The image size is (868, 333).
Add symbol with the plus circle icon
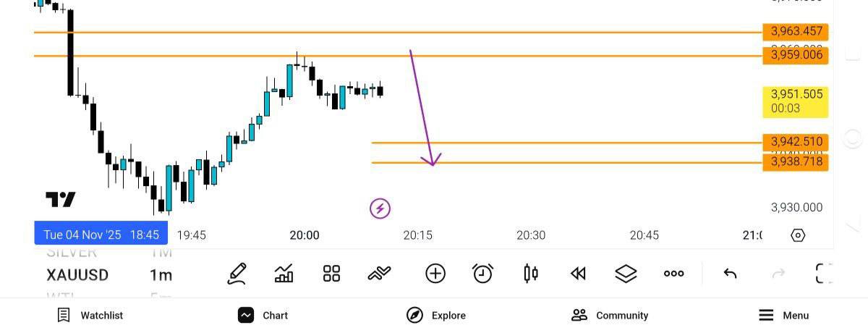pyautogui.click(x=435, y=274)
